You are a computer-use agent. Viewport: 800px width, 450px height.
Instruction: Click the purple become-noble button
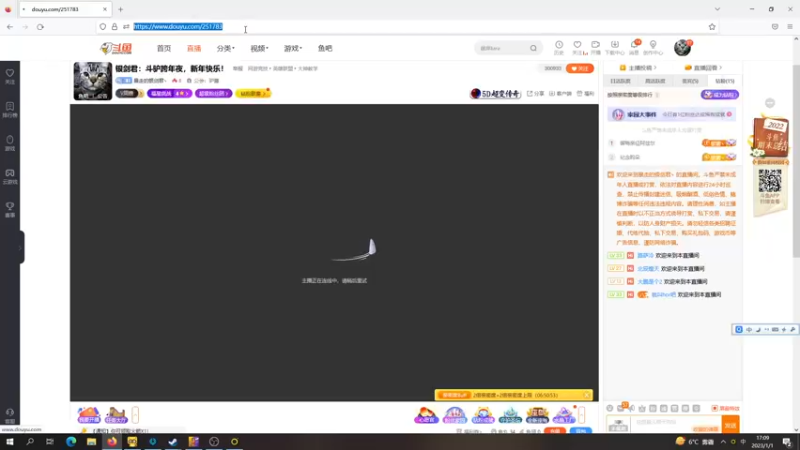point(719,94)
